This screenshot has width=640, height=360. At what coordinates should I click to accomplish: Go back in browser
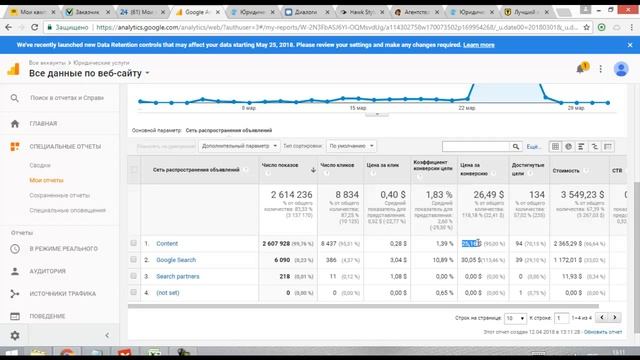click(x=9, y=27)
